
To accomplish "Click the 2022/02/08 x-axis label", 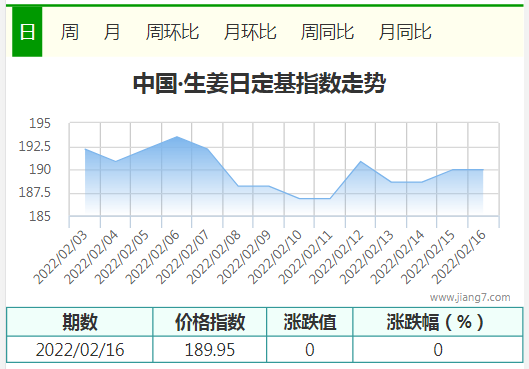I will pos(214,257).
